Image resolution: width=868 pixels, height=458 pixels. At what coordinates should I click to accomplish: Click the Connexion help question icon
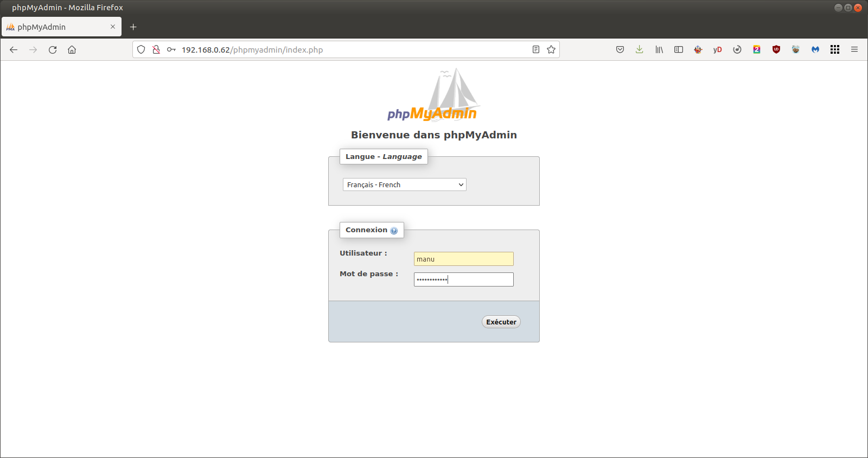pos(394,231)
